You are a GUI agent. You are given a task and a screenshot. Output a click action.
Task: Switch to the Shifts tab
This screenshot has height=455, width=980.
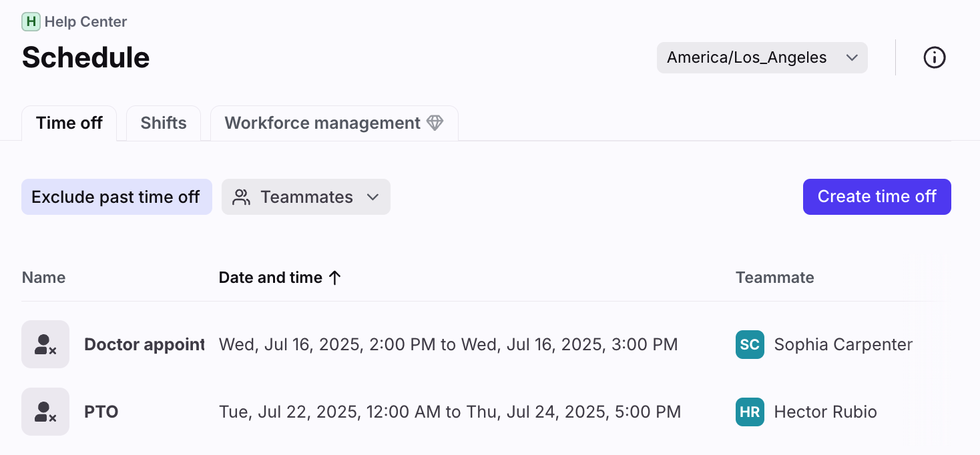tap(164, 123)
